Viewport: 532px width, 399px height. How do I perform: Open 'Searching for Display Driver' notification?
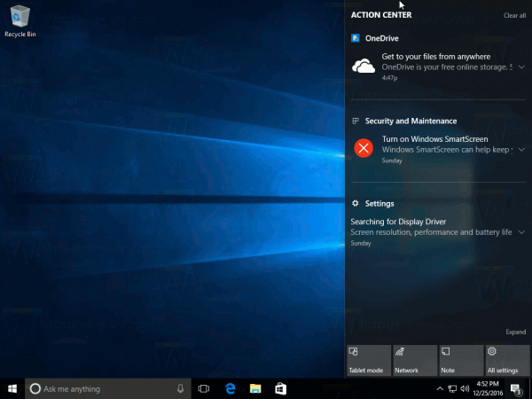tap(438, 232)
